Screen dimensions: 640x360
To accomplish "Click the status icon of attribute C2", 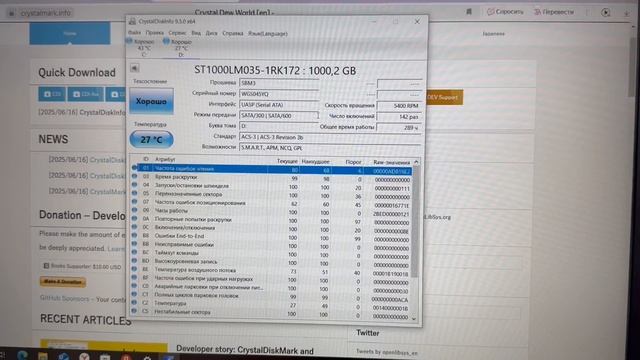I will click(x=134, y=303).
